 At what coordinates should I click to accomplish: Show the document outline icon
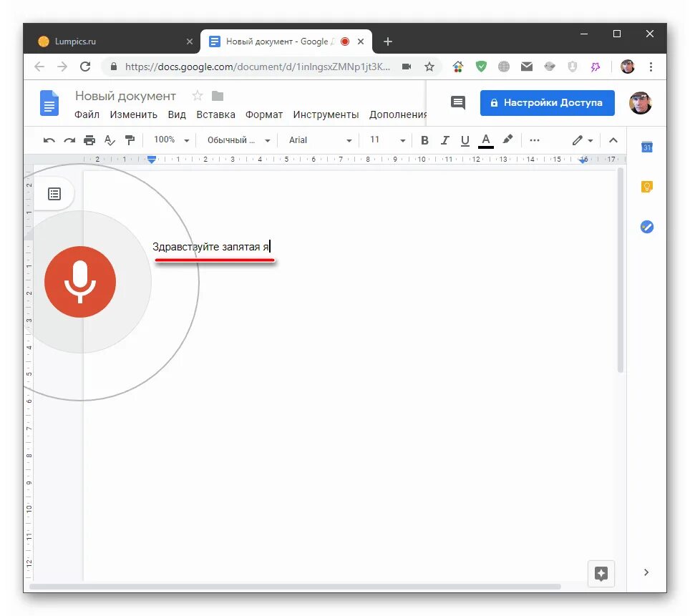54,194
